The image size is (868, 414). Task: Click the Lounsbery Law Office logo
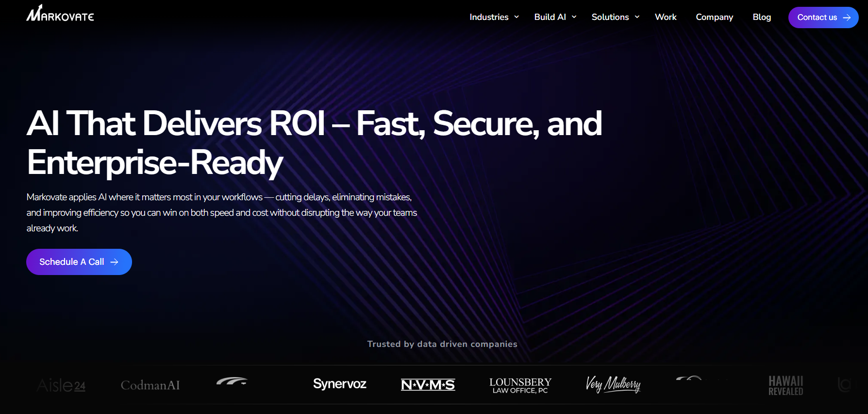(x=520, y=385)
